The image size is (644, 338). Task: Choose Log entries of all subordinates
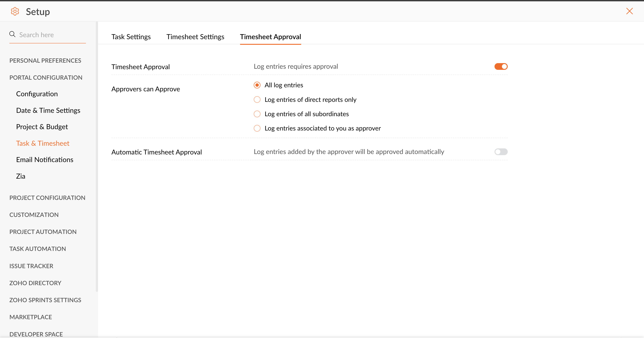[x=257, y=114]
